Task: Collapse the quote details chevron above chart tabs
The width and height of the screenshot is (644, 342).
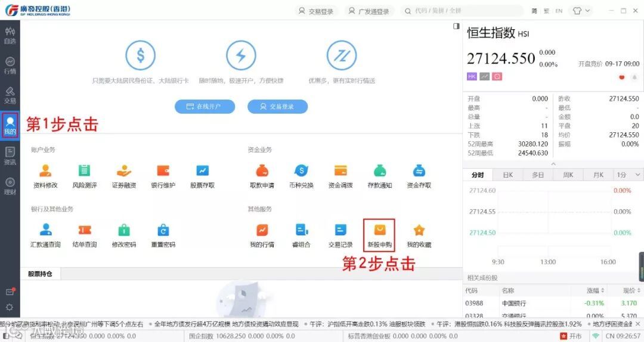Action: pos(553,164)
